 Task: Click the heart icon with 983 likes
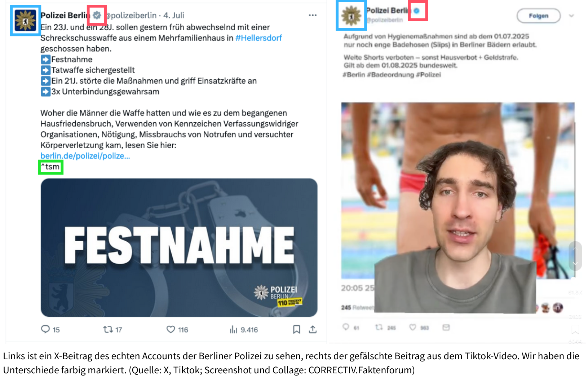tap(412, 327)
